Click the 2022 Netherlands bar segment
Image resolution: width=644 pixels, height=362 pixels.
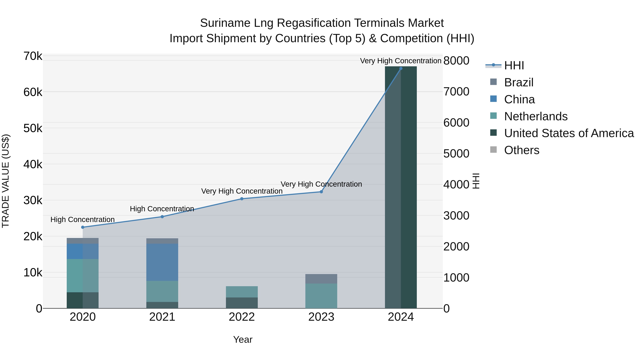coord(242,292)
